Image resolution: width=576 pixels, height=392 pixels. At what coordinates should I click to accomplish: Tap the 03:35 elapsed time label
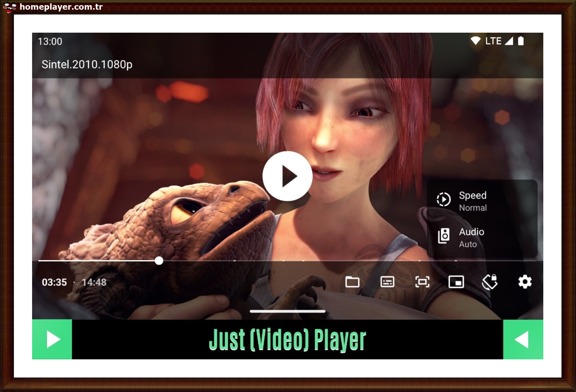pos(54,282)
